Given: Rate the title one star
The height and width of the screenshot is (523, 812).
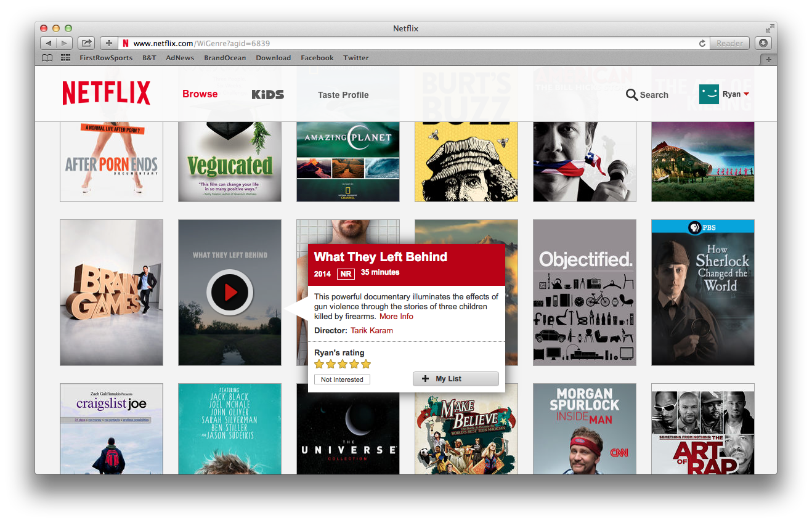Looking at the screenshot, I should (x=319, y=364).
